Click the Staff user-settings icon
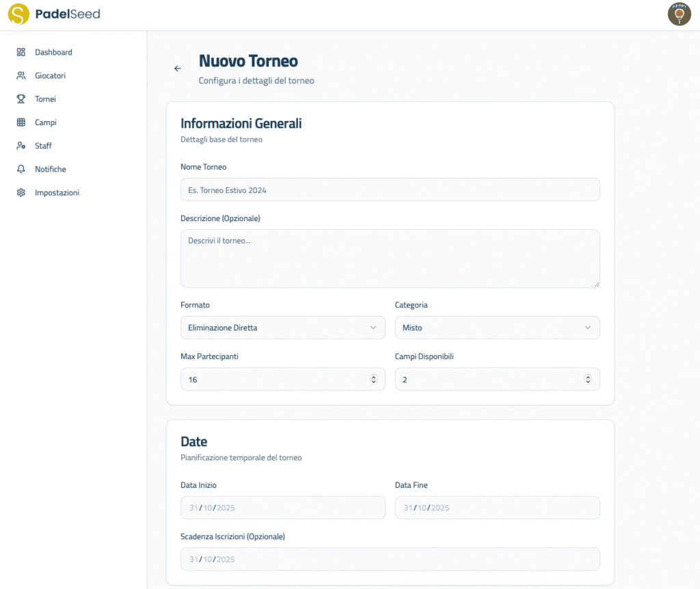 pyautogui.click(x=21, y=146)
